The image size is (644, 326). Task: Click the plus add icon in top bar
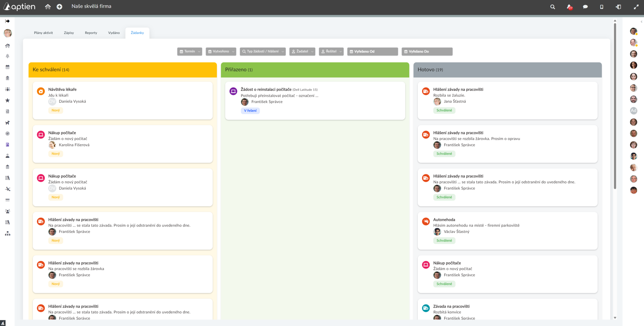click(x=59, y=7)
